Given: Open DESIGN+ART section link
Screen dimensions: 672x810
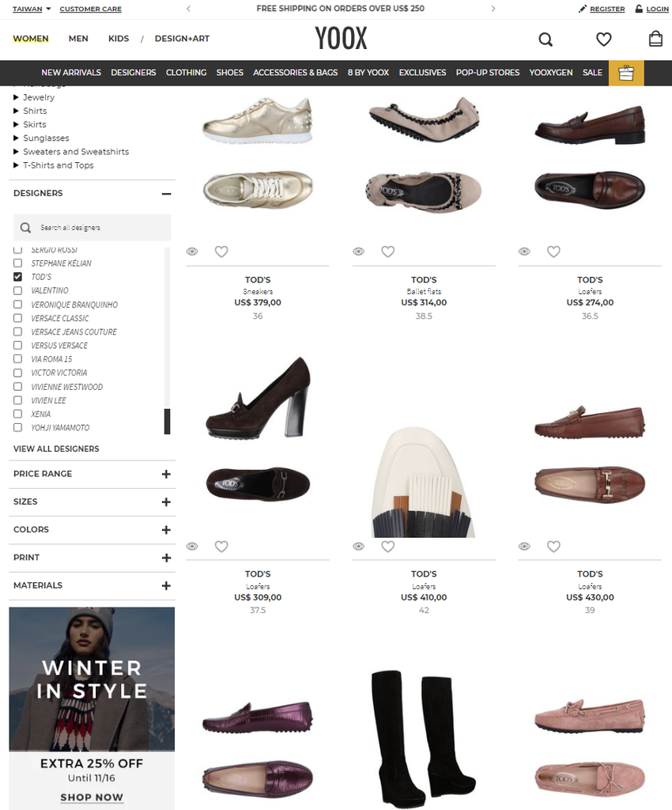Looking at the screenshot, I should click(x=182, y=39).
